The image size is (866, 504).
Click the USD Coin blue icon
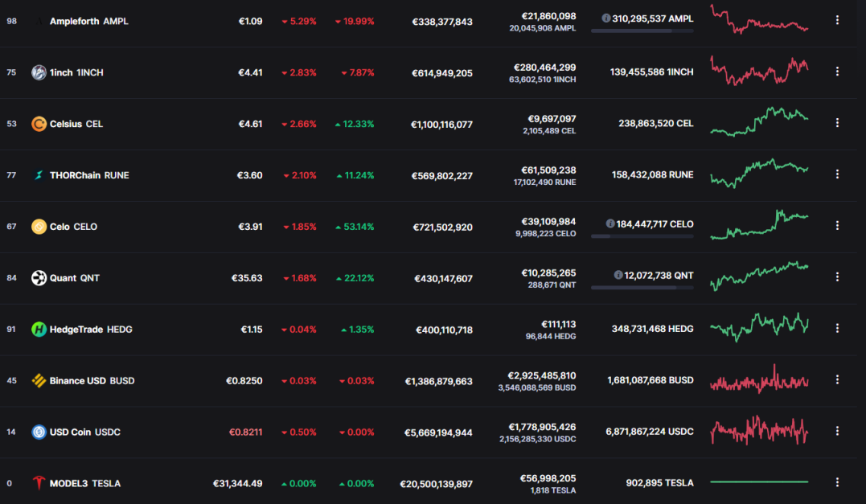click(39, 432)
